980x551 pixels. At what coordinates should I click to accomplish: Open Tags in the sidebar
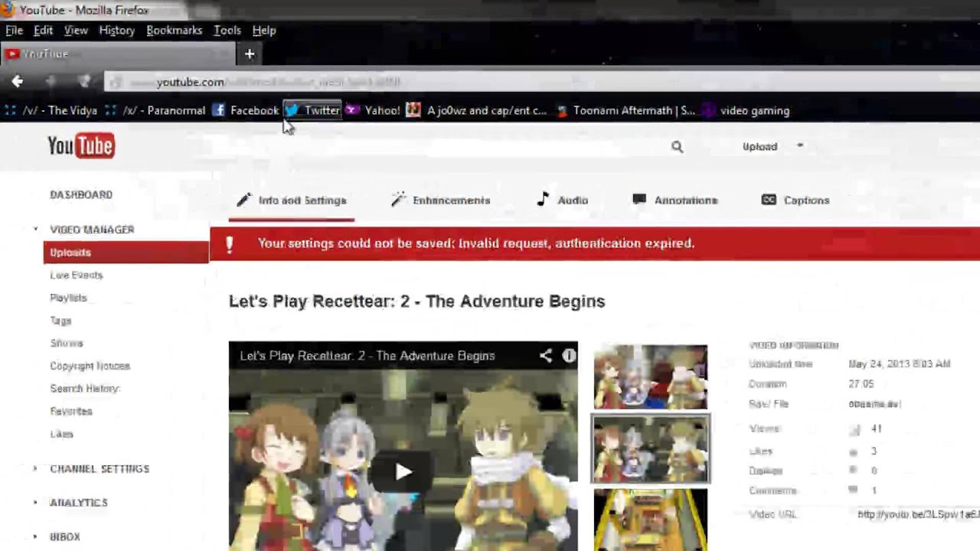pyautogui.click(x=60, y=321)
